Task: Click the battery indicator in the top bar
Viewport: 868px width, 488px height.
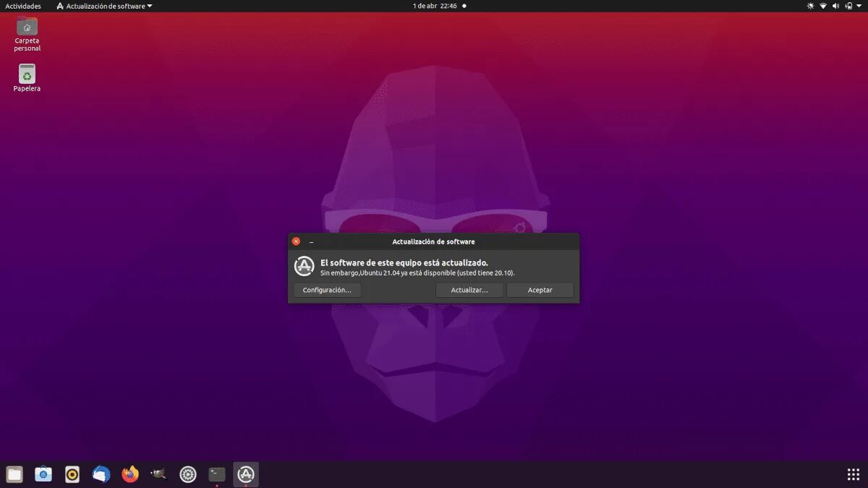Action: (848, 6)
